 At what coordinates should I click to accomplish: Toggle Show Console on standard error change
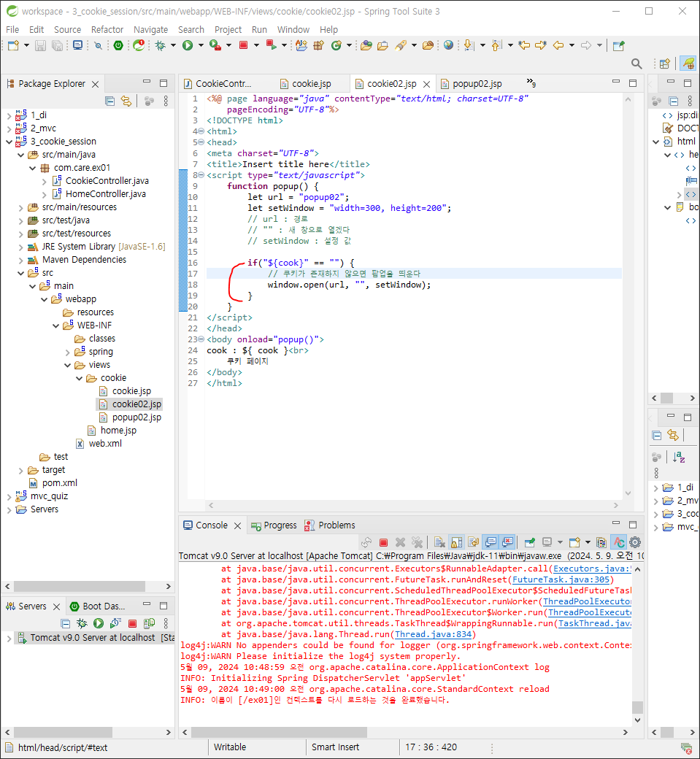pos(507,542)
